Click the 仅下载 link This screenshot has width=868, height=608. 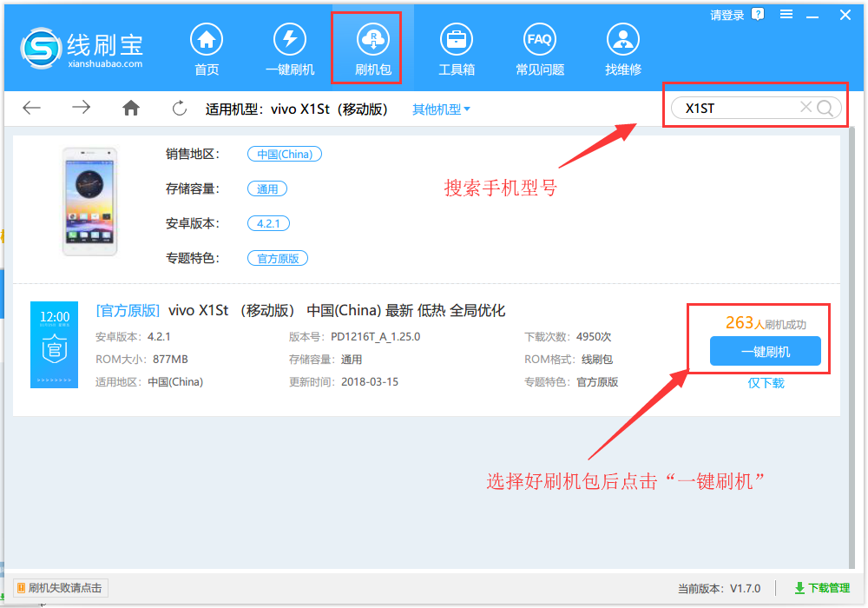(766, 383)
